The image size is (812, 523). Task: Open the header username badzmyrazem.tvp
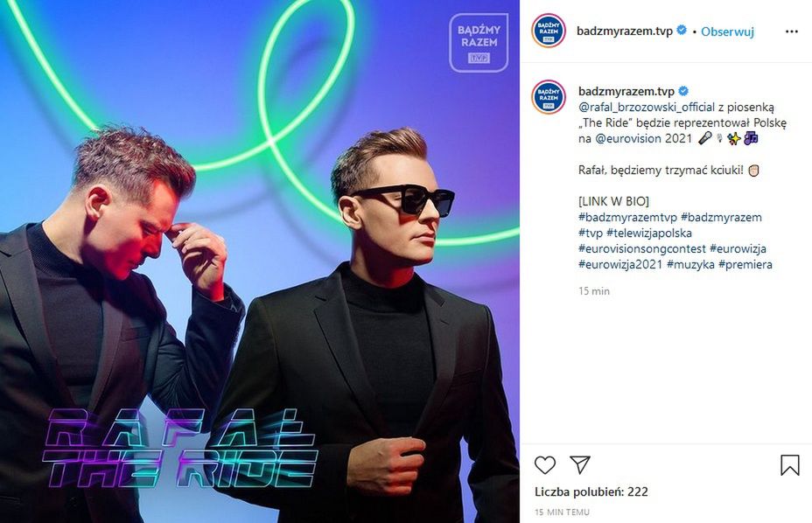click(625, 31)
